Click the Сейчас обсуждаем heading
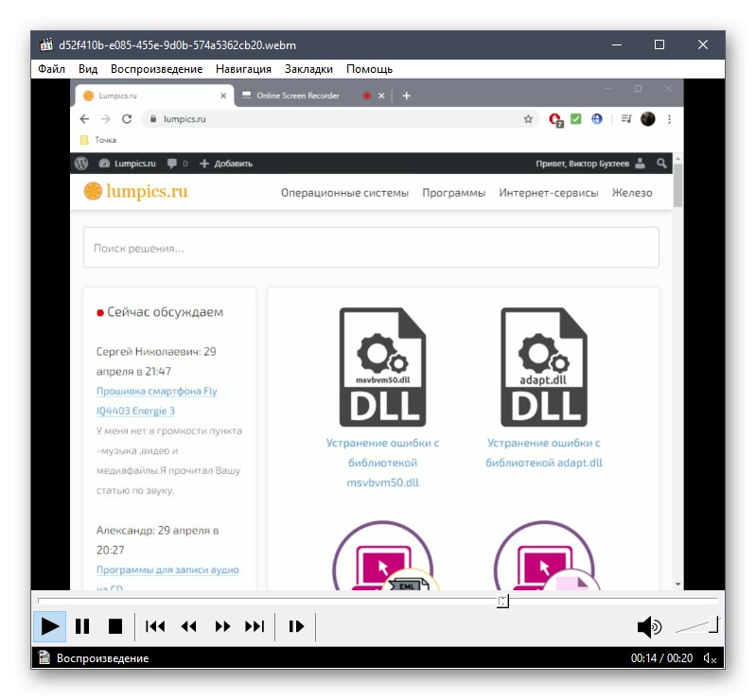Image resolution: width=756 pixels, height=700 pixels. click(x=165, y=312)
